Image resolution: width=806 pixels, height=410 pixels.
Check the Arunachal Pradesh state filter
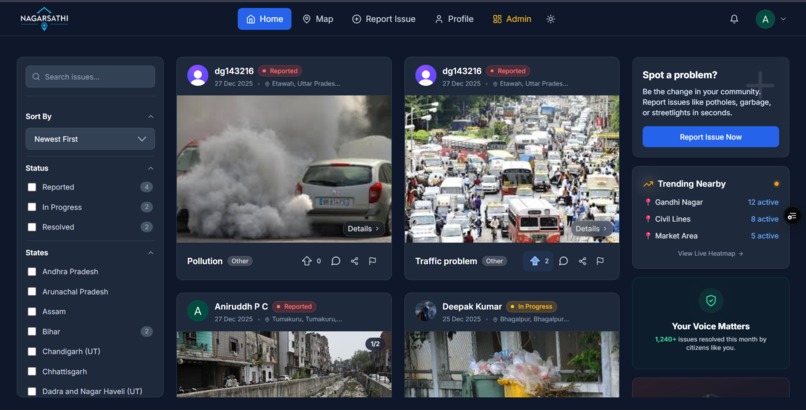click(x=32, y=292)
